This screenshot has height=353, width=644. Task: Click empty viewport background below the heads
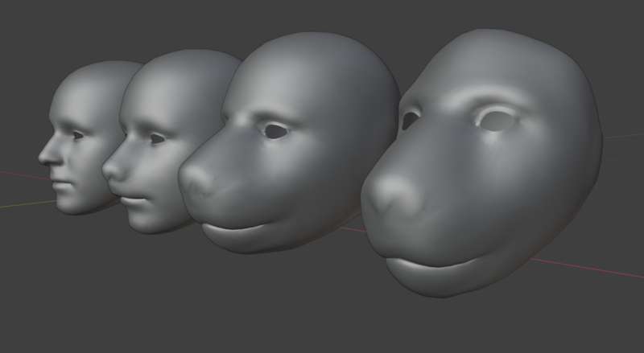click(246, 312)
